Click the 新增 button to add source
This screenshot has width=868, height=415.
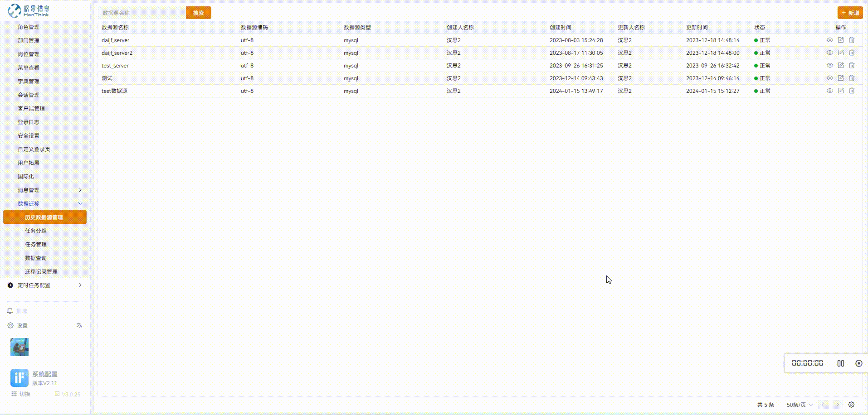click(850, 13)
